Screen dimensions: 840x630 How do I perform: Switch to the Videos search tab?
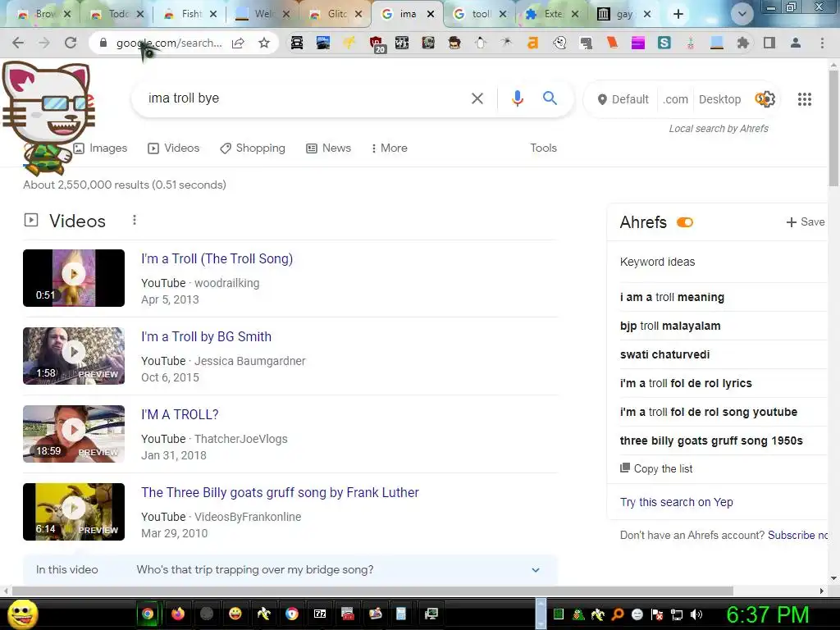click(173, 148)
